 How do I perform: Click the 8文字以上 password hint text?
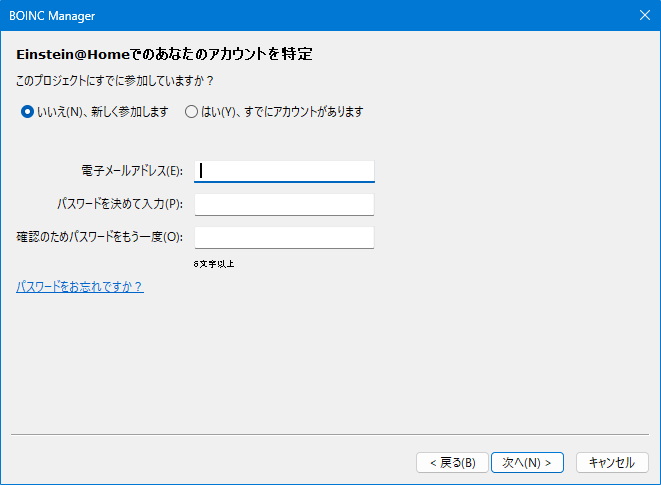point(214,264)
